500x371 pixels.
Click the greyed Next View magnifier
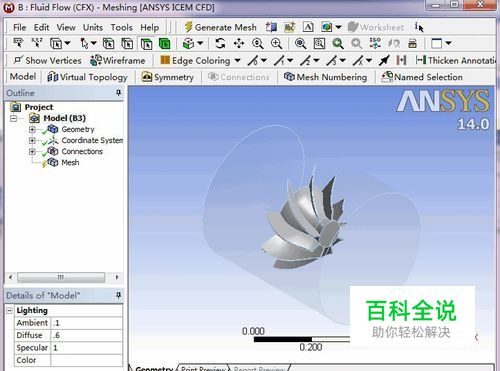[x=356, y=43]
